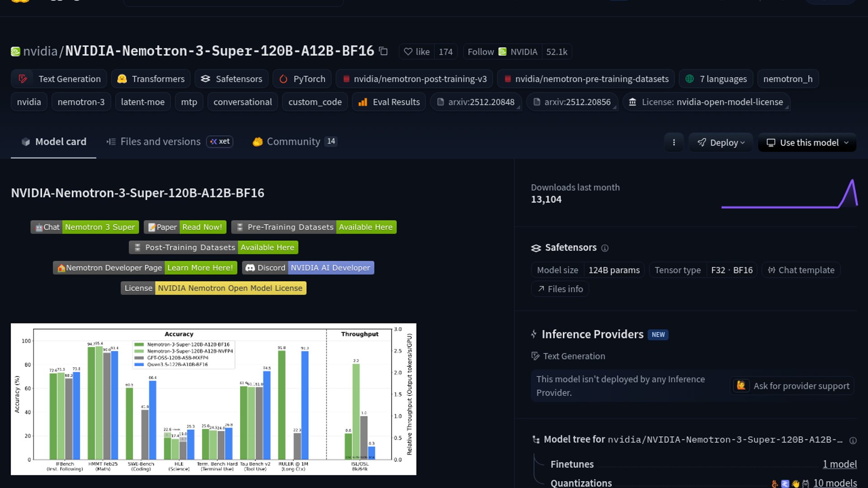The image size is (868, 488).
Task: Click the nvidia organization avatar icon
Action: coord(15,52)
